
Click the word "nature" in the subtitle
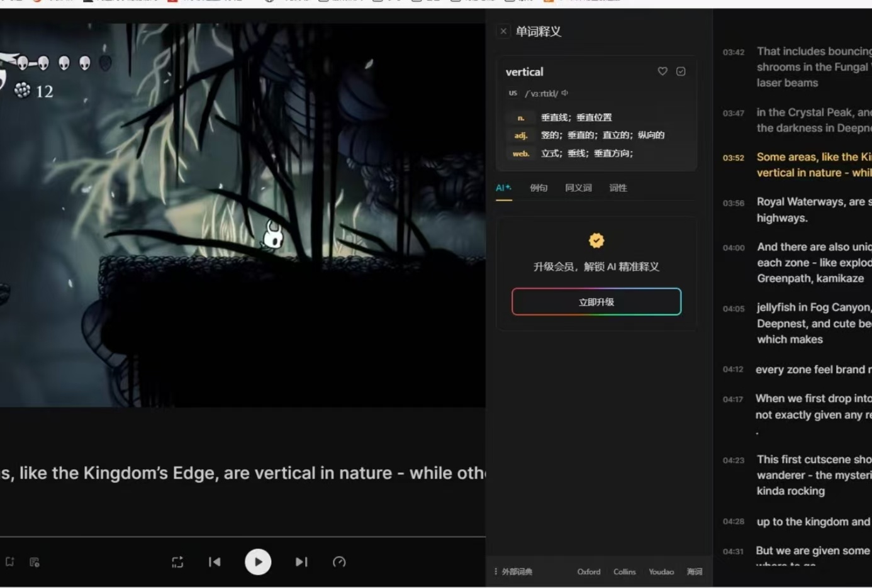(364, 473)
